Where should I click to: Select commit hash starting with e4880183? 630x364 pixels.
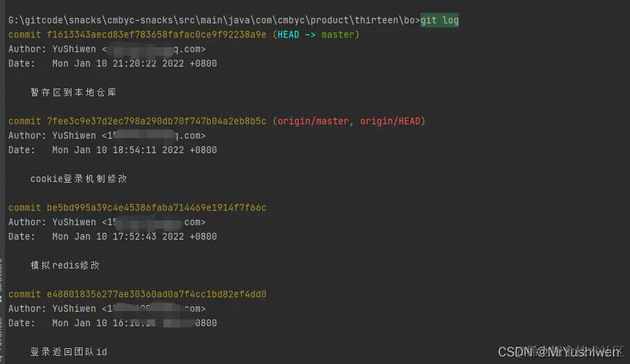[156, 294]
